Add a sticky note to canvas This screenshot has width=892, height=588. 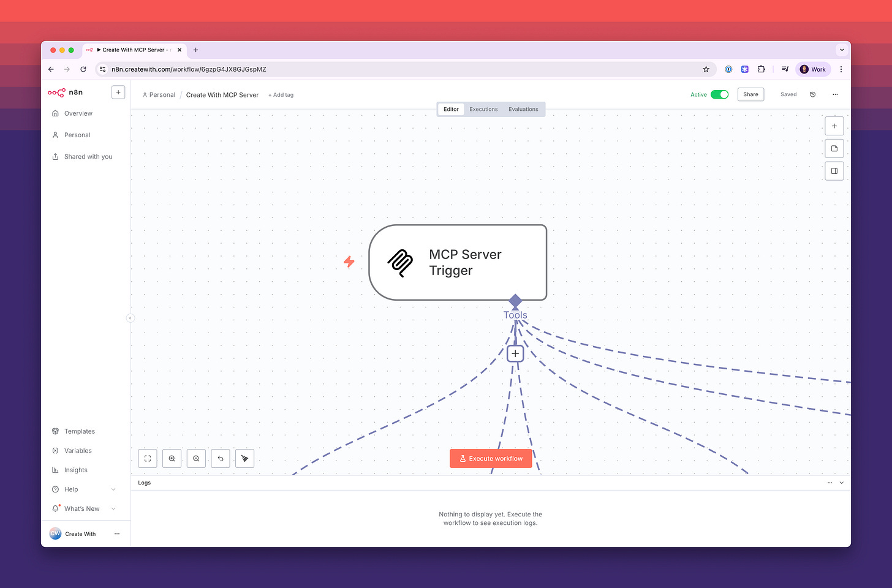click(x=834, y=148)
